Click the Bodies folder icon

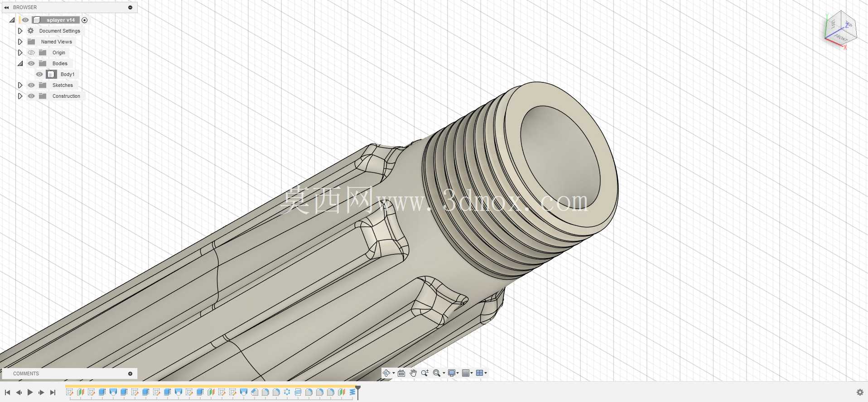click(x=43, y=63)
